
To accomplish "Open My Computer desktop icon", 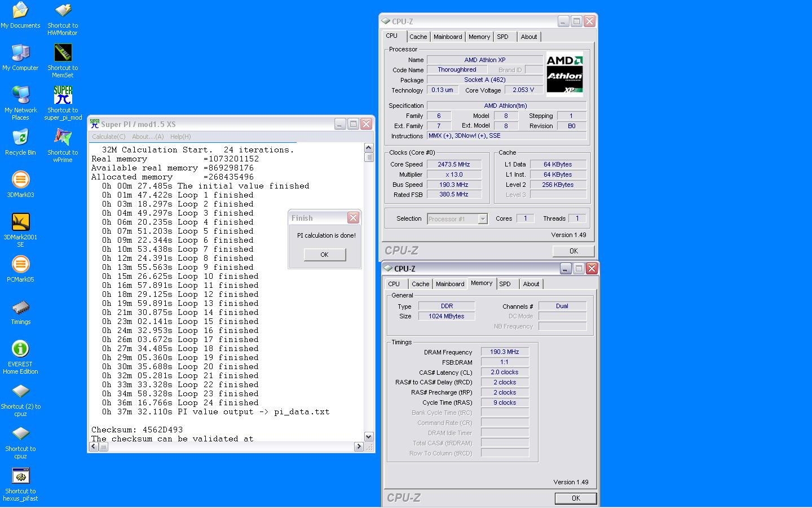I will (x=20, y=58).
